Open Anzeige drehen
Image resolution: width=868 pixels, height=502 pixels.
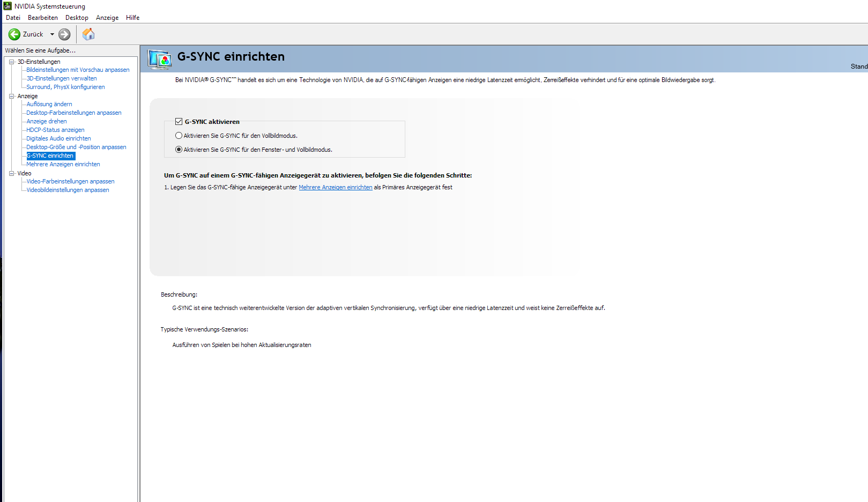47,121
